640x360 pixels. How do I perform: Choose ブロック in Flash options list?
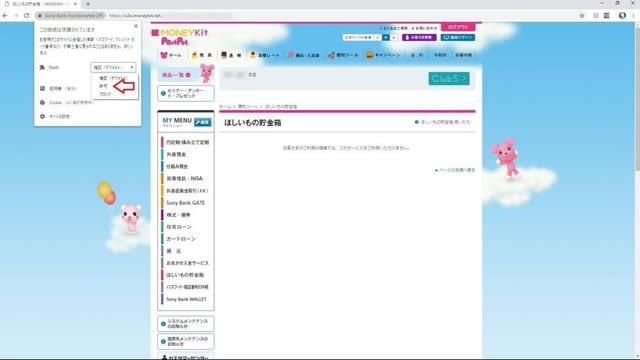105,94
